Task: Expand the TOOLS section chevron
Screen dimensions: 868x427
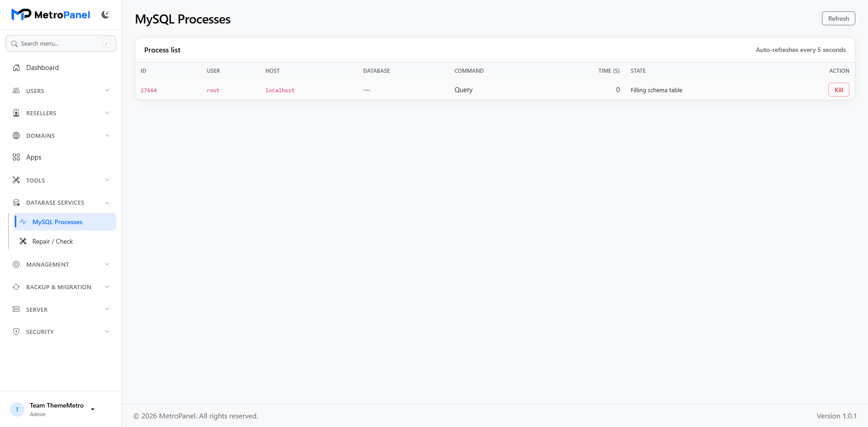Action: pos(107,180)
